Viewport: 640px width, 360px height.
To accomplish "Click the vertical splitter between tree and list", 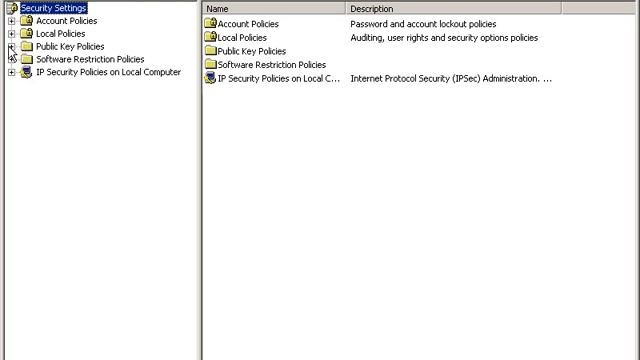I will 200,180.
